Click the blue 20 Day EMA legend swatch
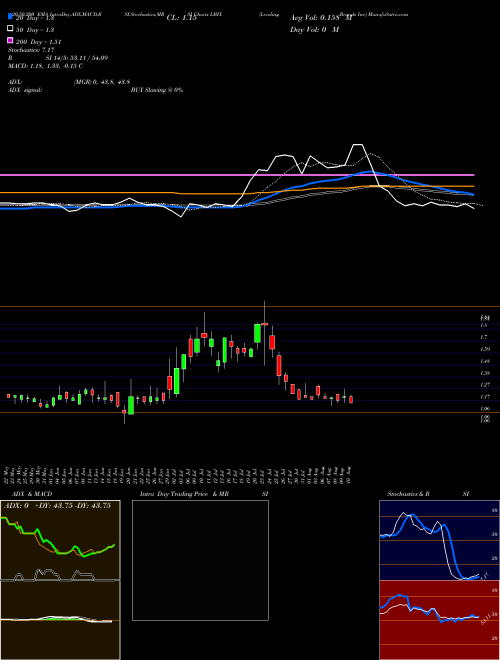 click(x=11, y=17)
